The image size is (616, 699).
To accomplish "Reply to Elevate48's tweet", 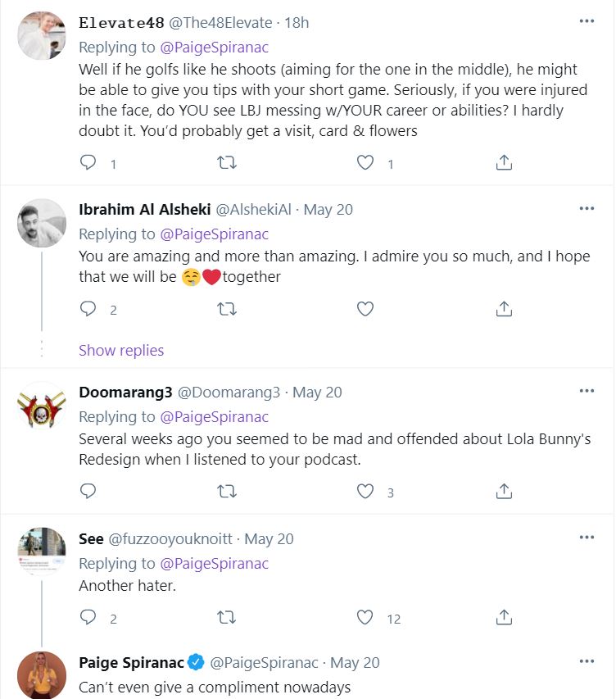I will coord(88,163).
